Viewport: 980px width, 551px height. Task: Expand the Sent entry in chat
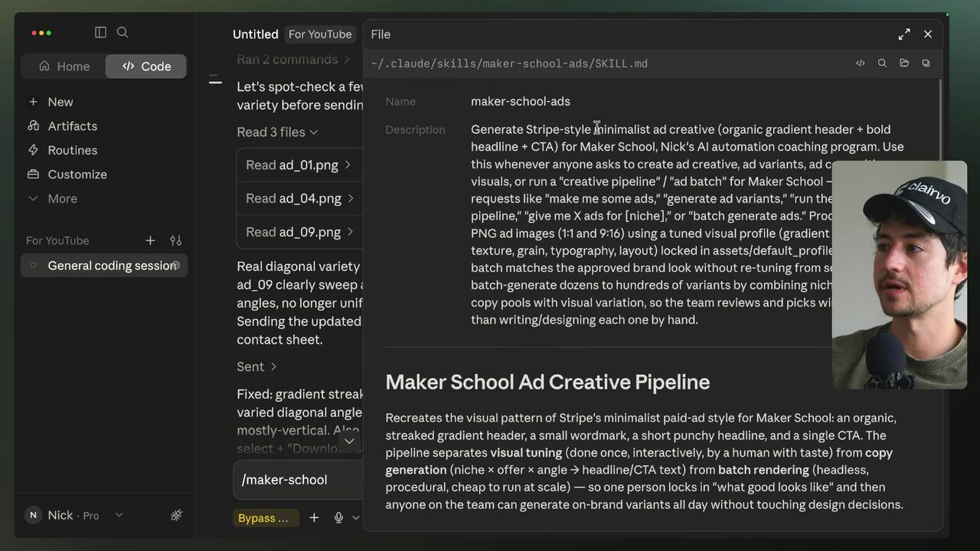[x=256, y=367]
